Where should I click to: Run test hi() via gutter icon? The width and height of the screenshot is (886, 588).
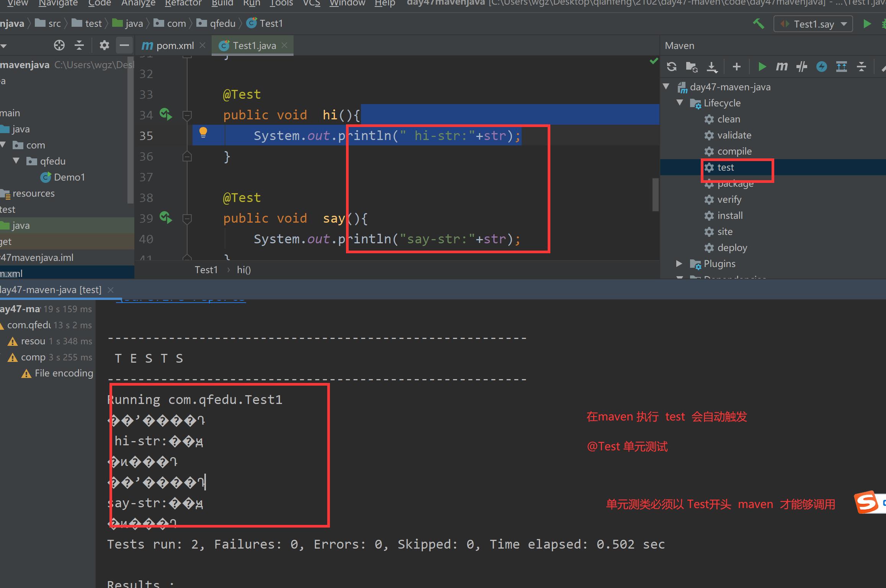coord(166,114)
